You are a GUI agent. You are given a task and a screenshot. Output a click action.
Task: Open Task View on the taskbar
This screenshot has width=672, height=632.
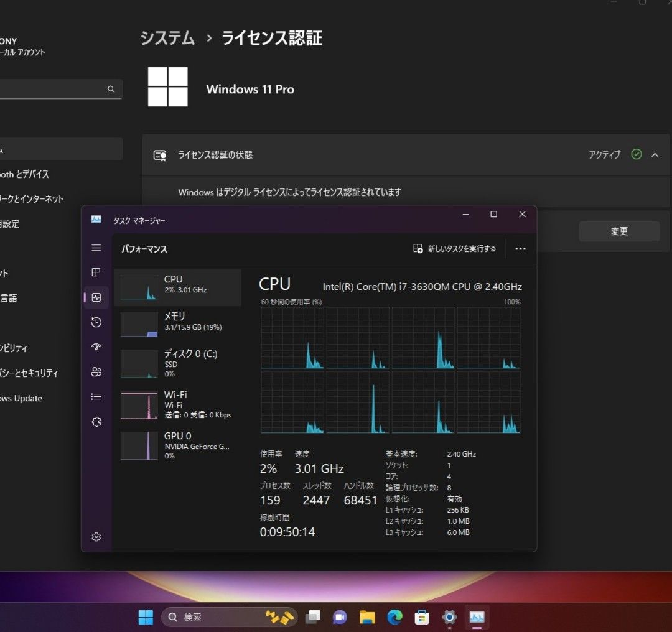313,617
